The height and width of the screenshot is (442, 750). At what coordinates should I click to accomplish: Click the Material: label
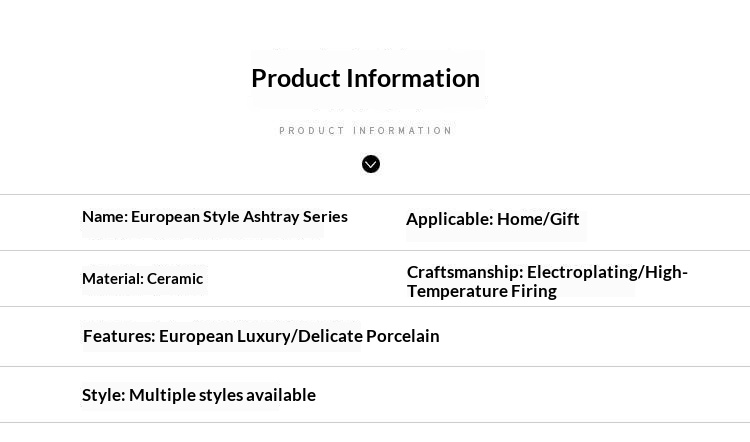113,279
